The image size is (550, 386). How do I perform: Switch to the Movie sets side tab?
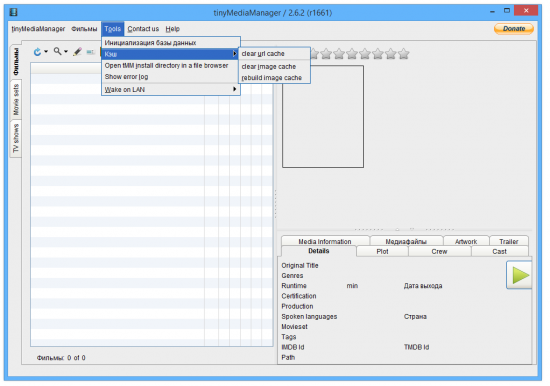(x=16, y=100)
